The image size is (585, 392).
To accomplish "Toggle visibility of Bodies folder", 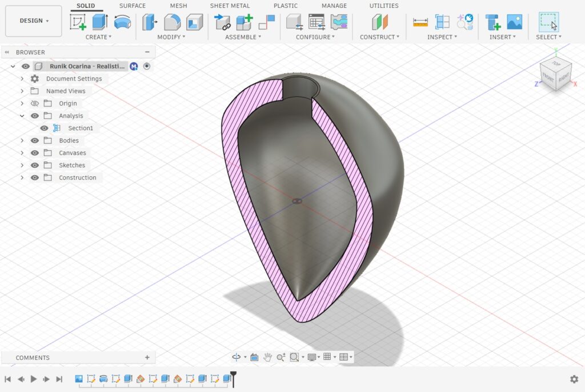I will point(35,140).
